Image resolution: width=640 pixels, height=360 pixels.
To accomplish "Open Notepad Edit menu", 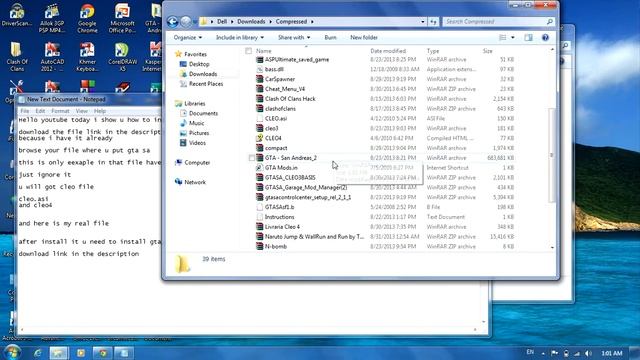I will (40, 111).
